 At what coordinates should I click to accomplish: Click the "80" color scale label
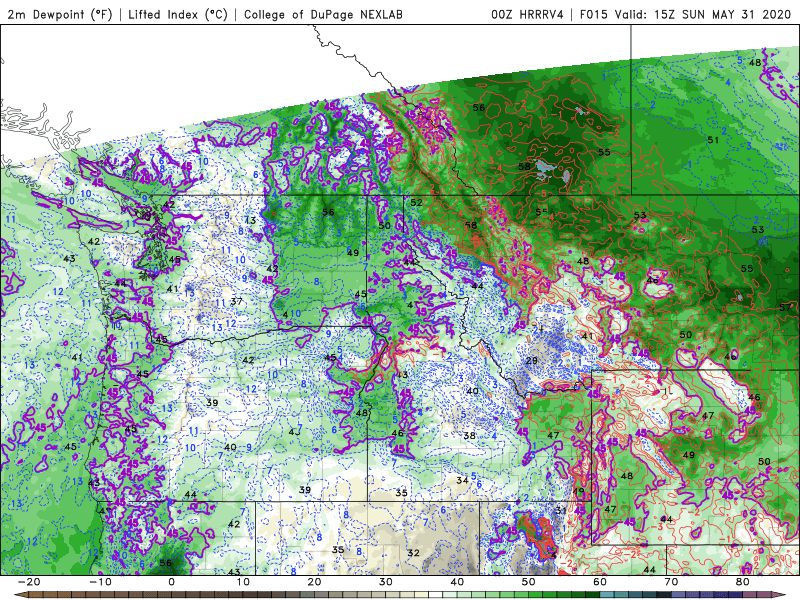coord(743,582)
